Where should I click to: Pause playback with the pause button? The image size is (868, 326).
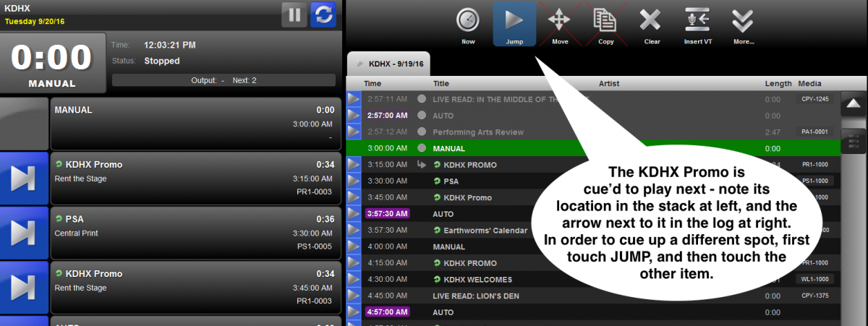click(294, 14)
